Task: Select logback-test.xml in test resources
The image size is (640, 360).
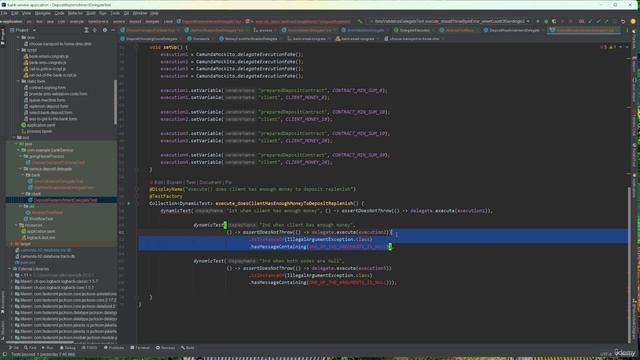Action: click(x=41, y=238)
